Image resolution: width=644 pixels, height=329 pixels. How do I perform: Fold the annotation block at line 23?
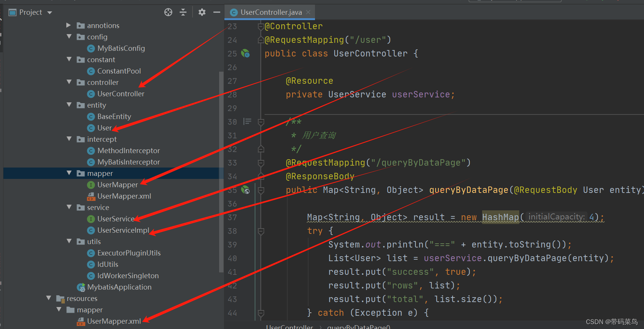click(x=261, y=27)
